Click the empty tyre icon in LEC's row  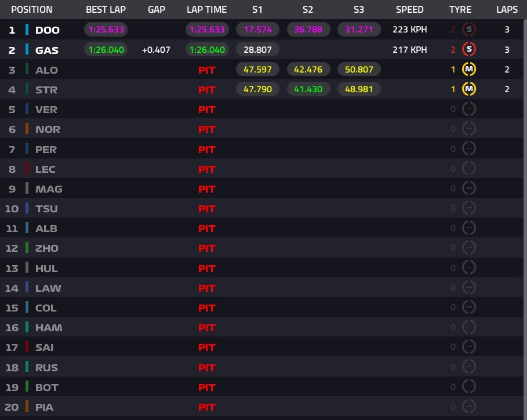(x=469, y=168)
